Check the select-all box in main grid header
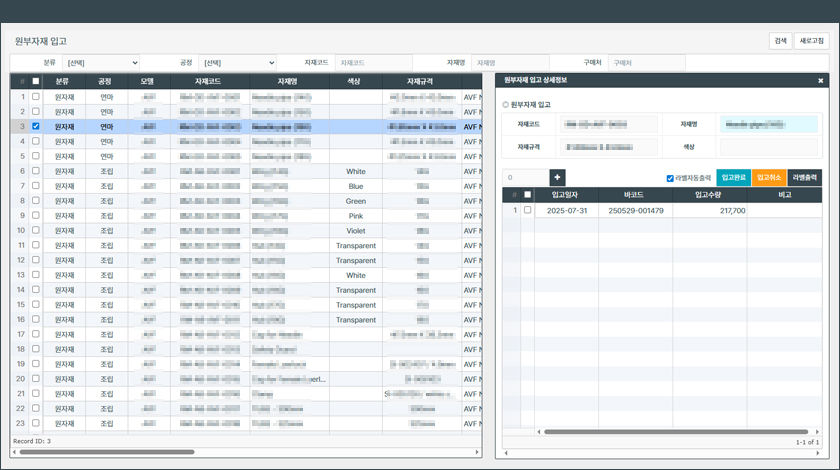 (x=36, y=82)
